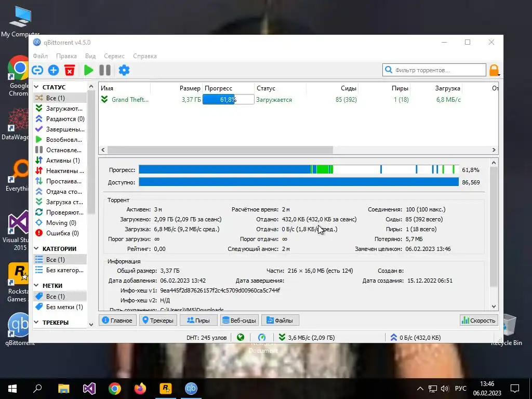Select the Раздаются (0) status filter
Screen dimensions: 532x399
tap(60, 119)
